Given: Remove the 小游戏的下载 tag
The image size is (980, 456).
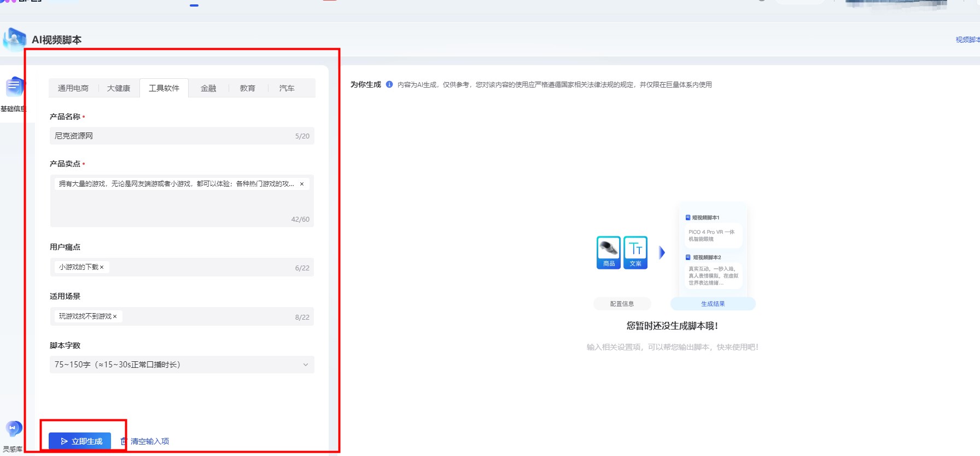Looking at the screenshot, I should 102,267.
